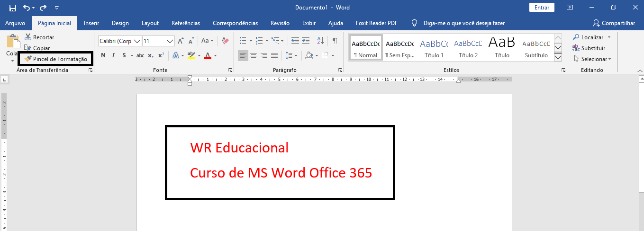Open the font size dropdown

pos(170,41)
